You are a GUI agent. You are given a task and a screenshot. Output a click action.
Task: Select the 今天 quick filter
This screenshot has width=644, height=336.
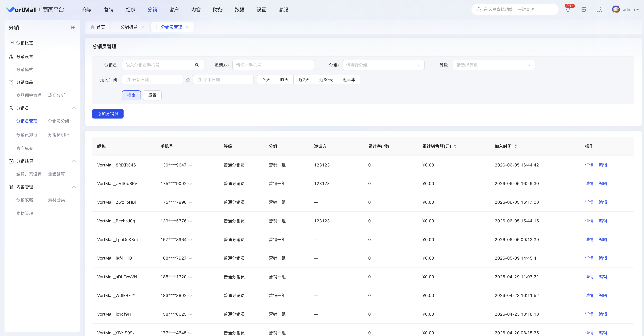point(266,79)
